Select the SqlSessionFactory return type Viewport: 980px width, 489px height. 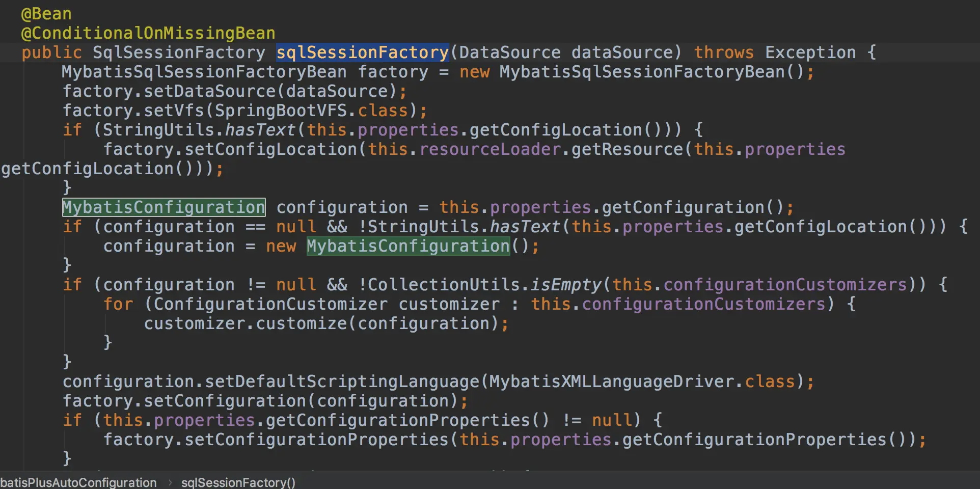point(179,52)
